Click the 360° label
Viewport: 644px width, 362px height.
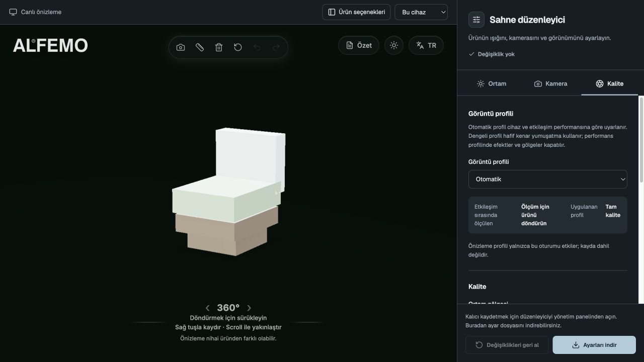[x=228, y=308]
